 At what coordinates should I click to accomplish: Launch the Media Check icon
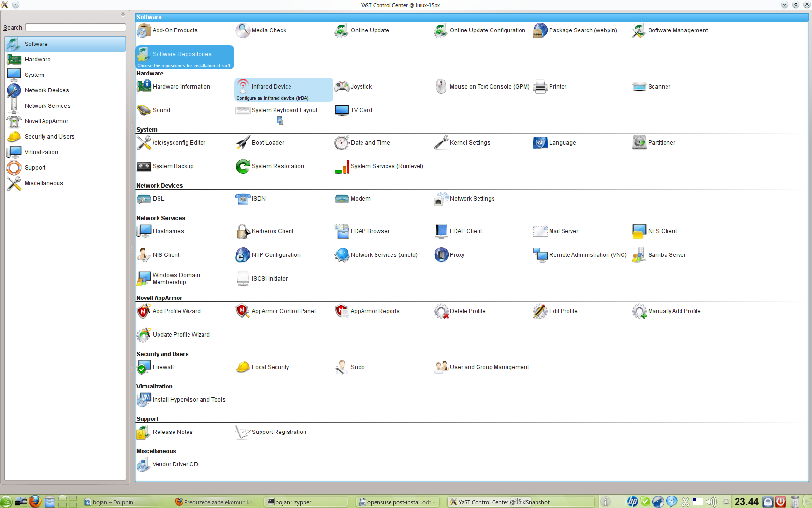(x=243, y=30)
